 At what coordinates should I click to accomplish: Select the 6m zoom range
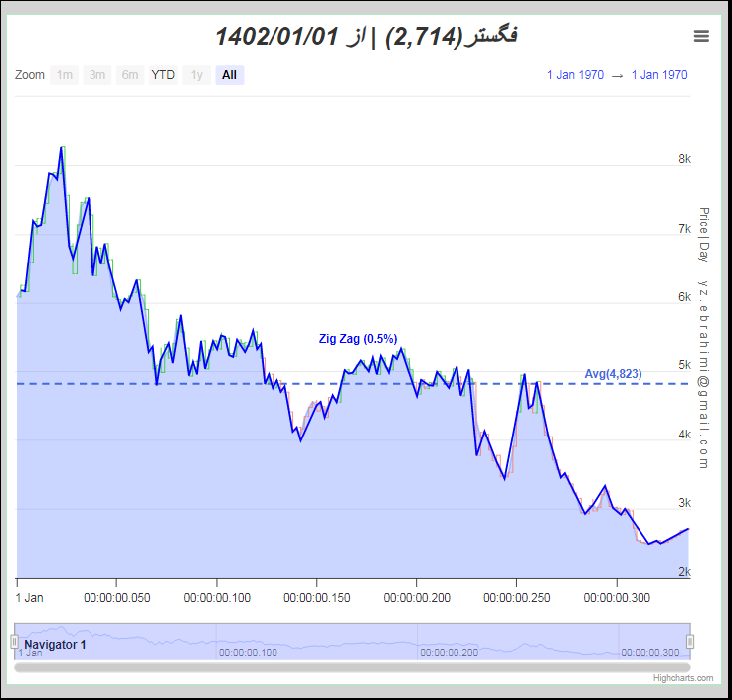click(x=130, y=75)
